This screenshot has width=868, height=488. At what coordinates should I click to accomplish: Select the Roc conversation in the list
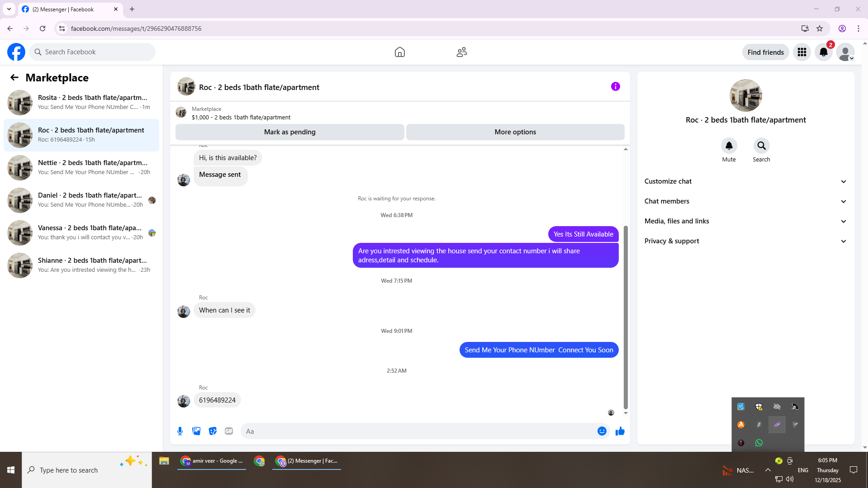[81, 135]
